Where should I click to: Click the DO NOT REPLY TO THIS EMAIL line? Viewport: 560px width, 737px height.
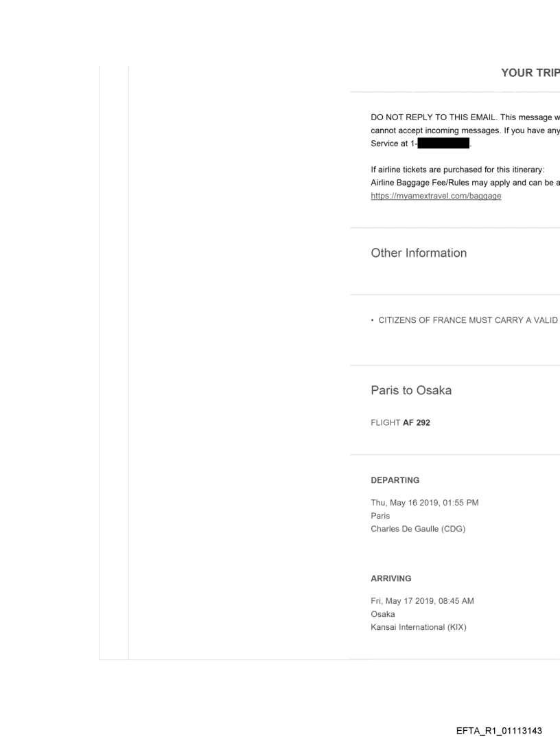pos(465,117)
